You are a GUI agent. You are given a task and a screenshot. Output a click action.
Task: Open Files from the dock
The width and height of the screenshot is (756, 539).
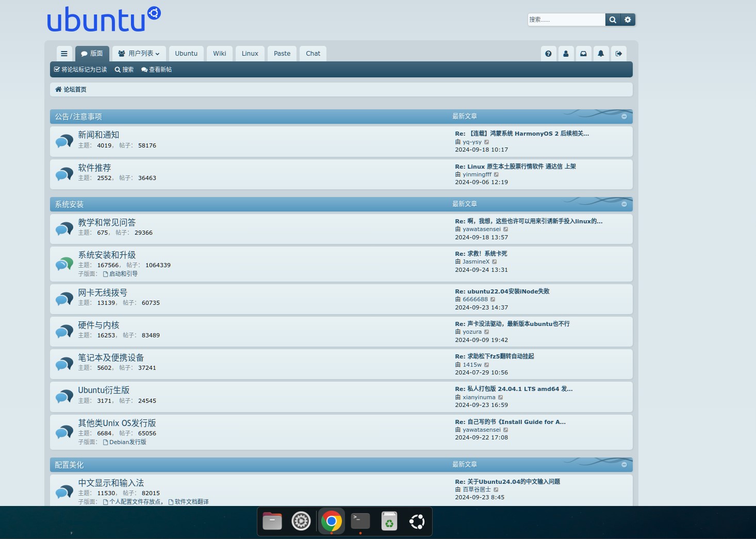(x=272, y=521)
